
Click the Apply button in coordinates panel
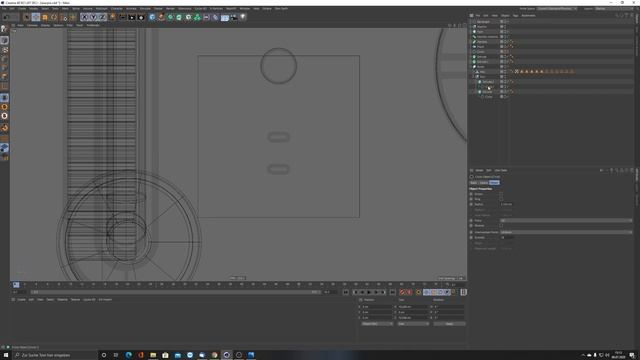point(449,324)
